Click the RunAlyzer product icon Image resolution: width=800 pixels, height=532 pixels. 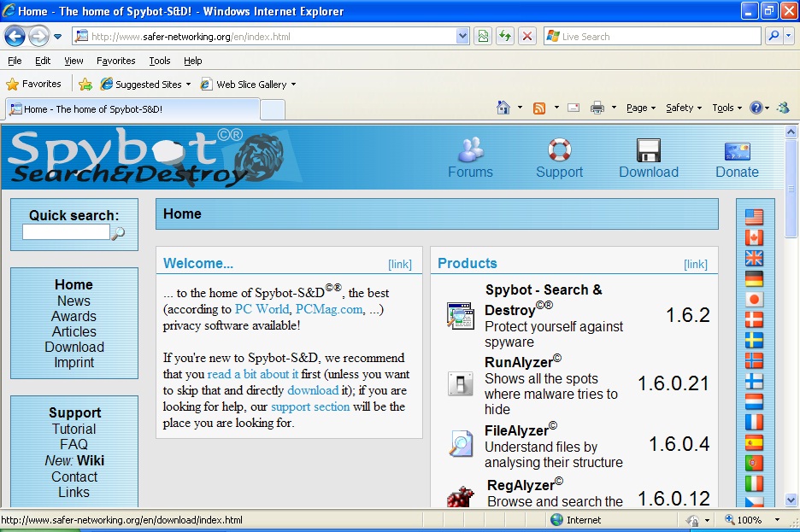(x=460, y=383)
